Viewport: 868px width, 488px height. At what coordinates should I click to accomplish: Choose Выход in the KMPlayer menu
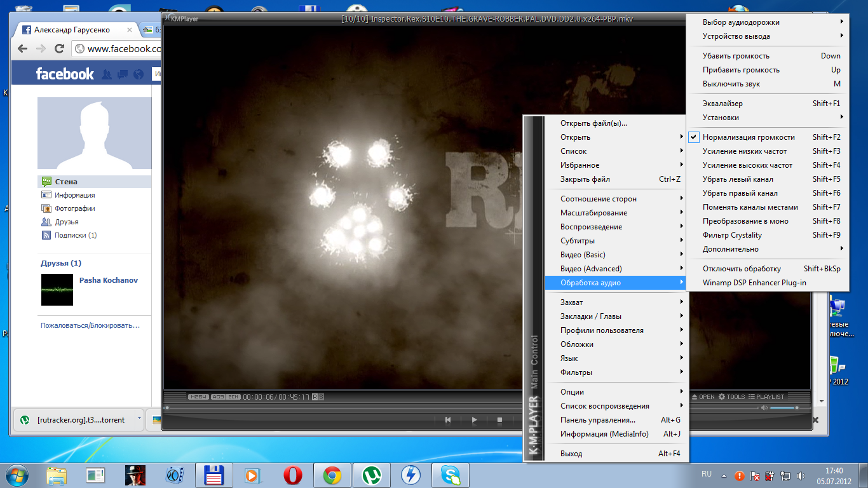point(571,454)
